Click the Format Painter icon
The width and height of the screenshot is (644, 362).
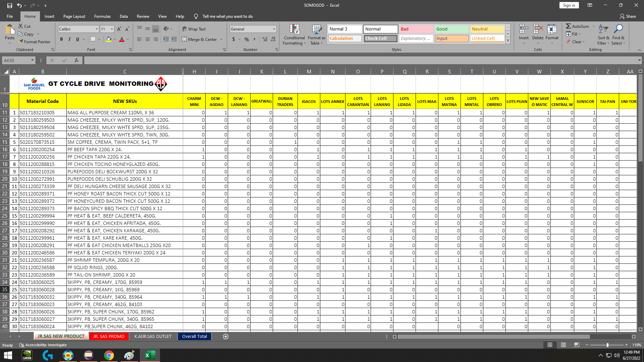(x=21, y=42)
